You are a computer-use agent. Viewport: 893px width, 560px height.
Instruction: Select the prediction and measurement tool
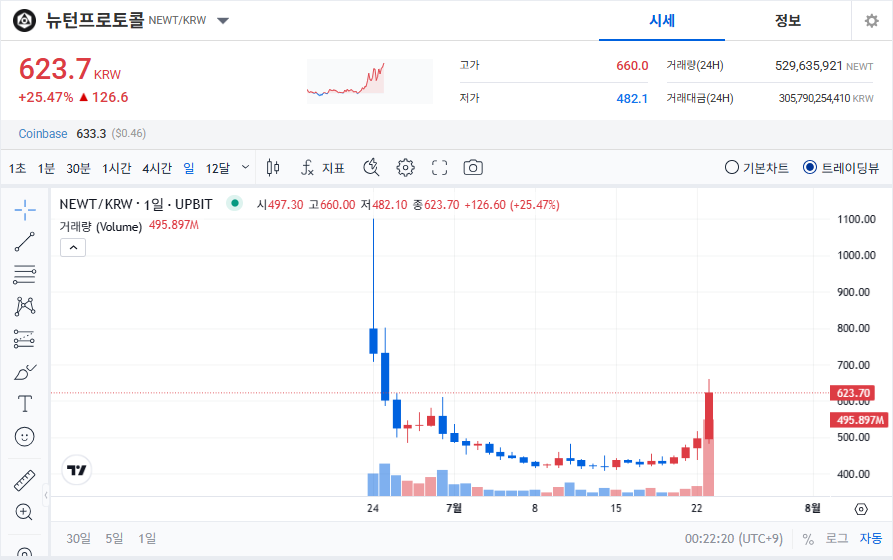click(x=24, y=339)
